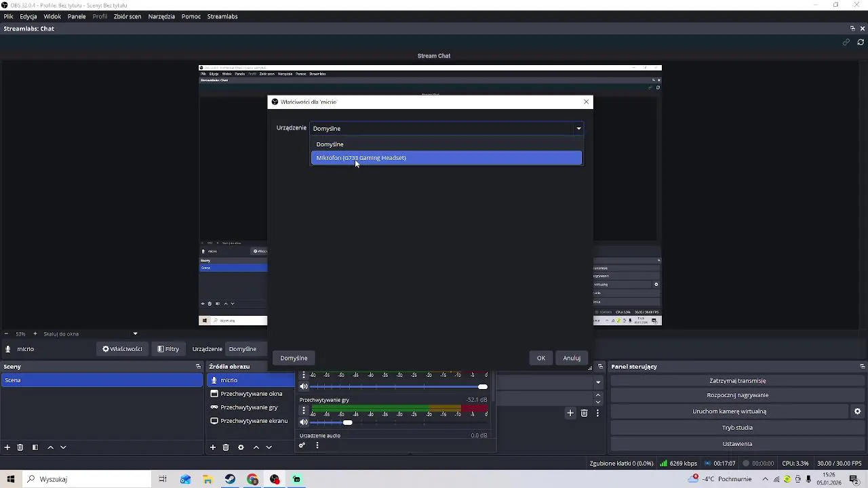The width and height of the screenshot is (868, 488).
Task: Add a new scene with plus icon
Action: point(7,447)
